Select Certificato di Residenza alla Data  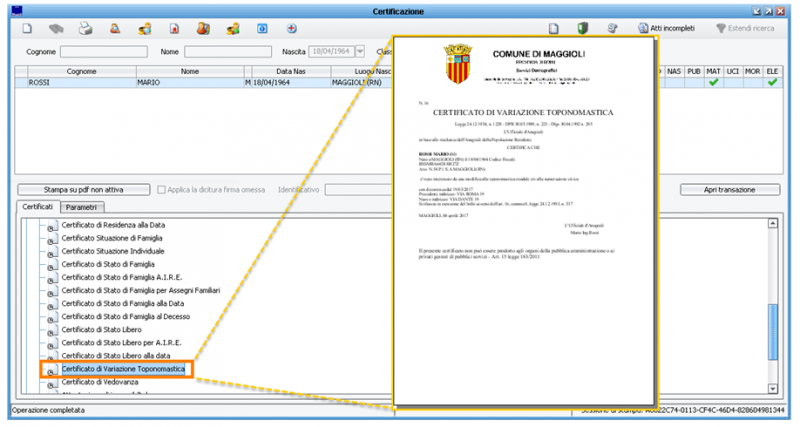coord(113,225)
